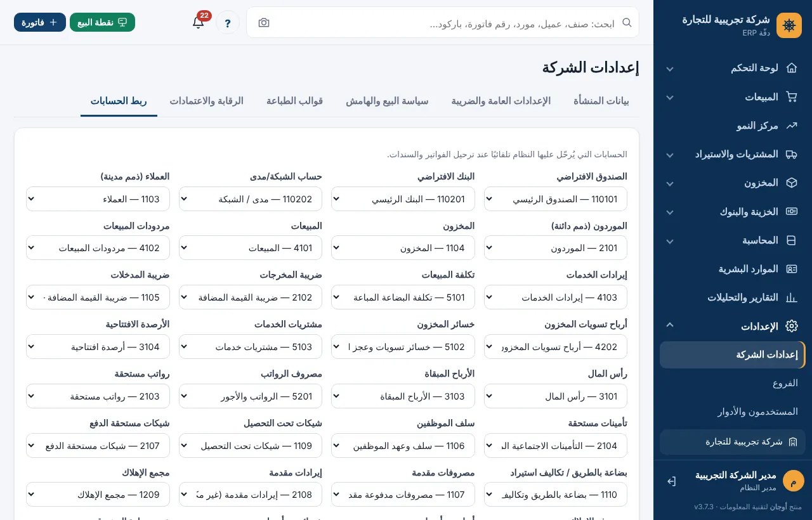Screen dimensions: 812x520
Task: Click the purchases truck icon
Action: point(792,154)
